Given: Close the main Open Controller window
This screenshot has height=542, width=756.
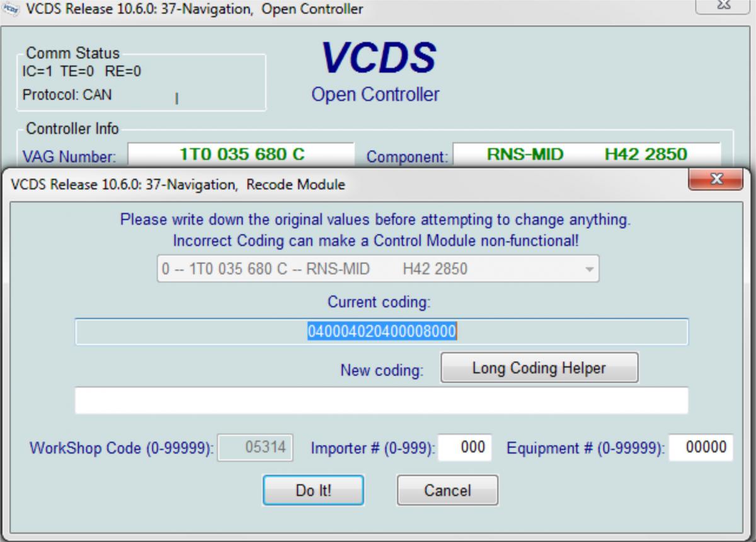Looking at the screenshot, I should (723, 6).
